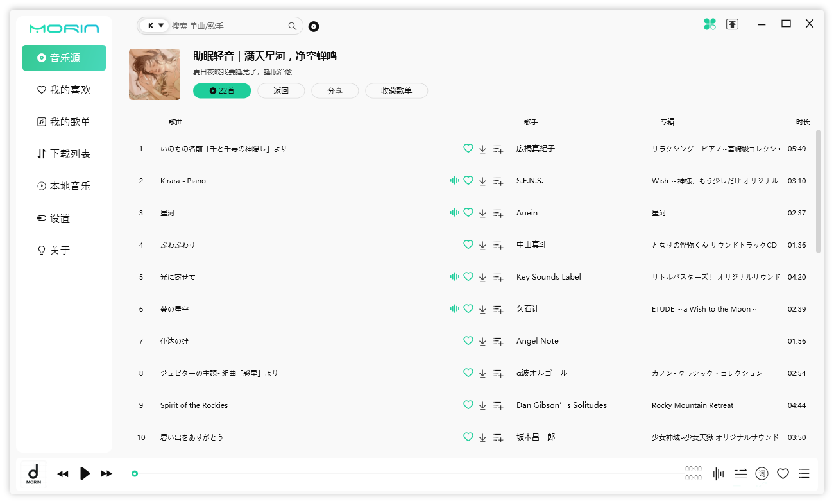The width and height of the screenshot is (834, 504).
Task: Click the audio spectrum icon in player bar
Action: click(718, 473)
